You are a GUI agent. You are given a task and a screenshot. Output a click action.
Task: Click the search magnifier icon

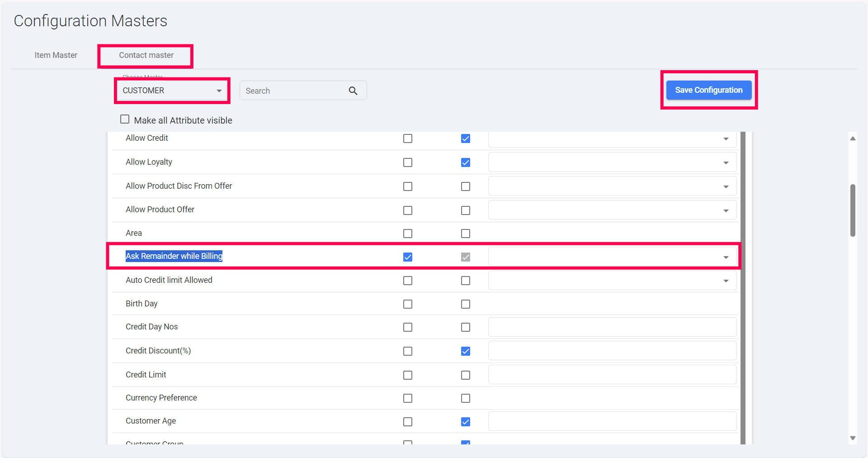tap(353, 91)
